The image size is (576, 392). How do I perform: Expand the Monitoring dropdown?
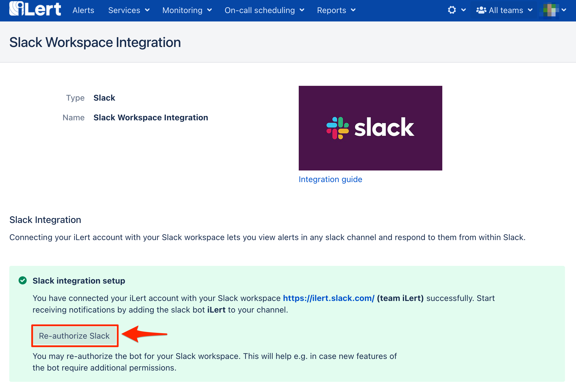[x=187, y=10]
